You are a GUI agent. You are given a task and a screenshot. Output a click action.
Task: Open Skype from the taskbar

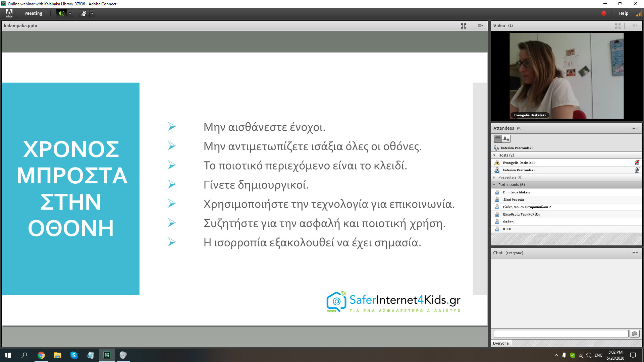tap(74, 355)
